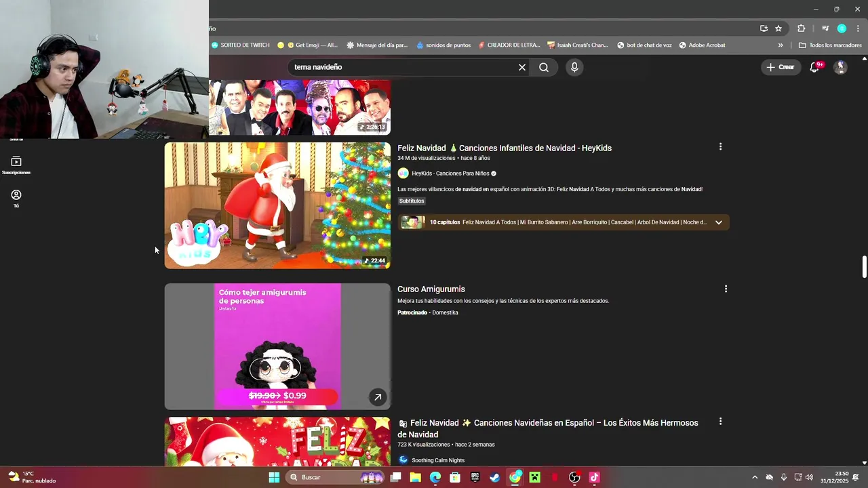
Task: Open options for Canciones Navideñas en Español
Action: (x=720, y=422)
